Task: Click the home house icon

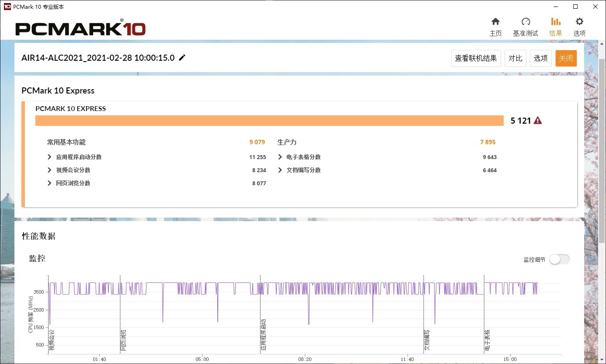Action: (x=495, y=21)
